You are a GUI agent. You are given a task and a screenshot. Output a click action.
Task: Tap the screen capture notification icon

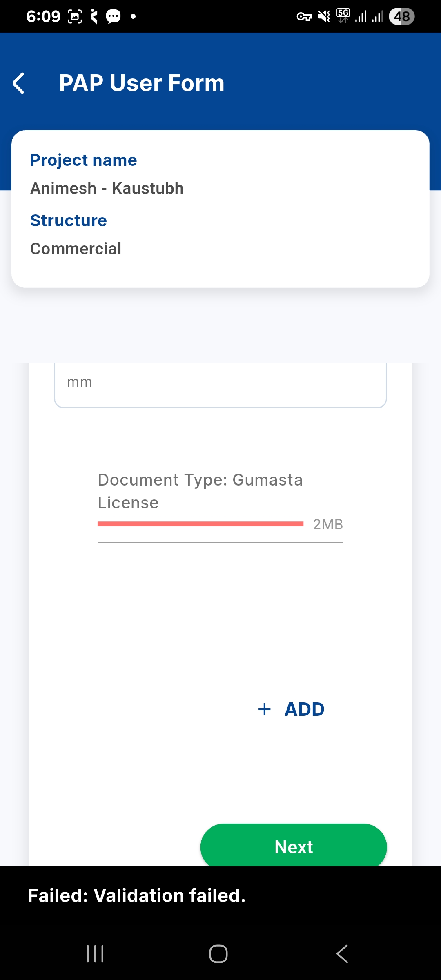75,17
